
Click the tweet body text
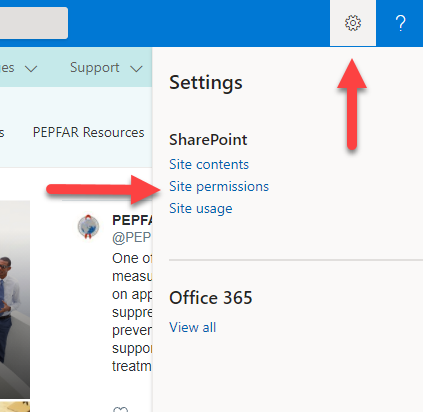coord(132,312)
